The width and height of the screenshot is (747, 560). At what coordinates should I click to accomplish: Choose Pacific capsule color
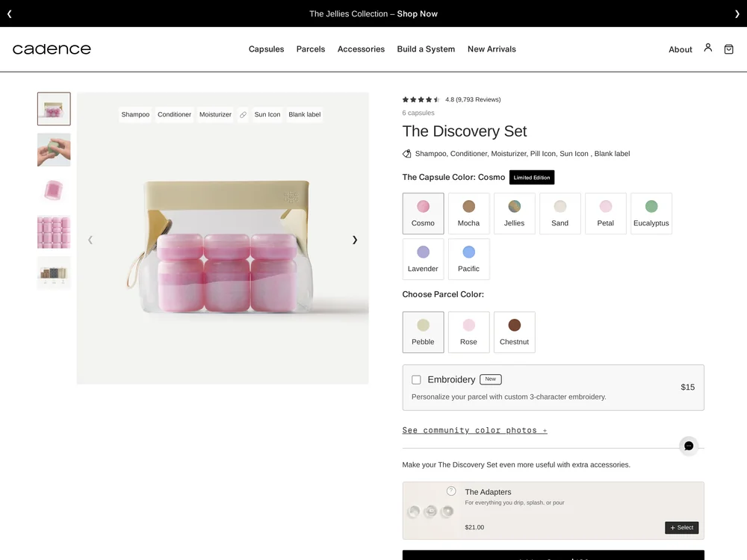click(x=469, y=259)
